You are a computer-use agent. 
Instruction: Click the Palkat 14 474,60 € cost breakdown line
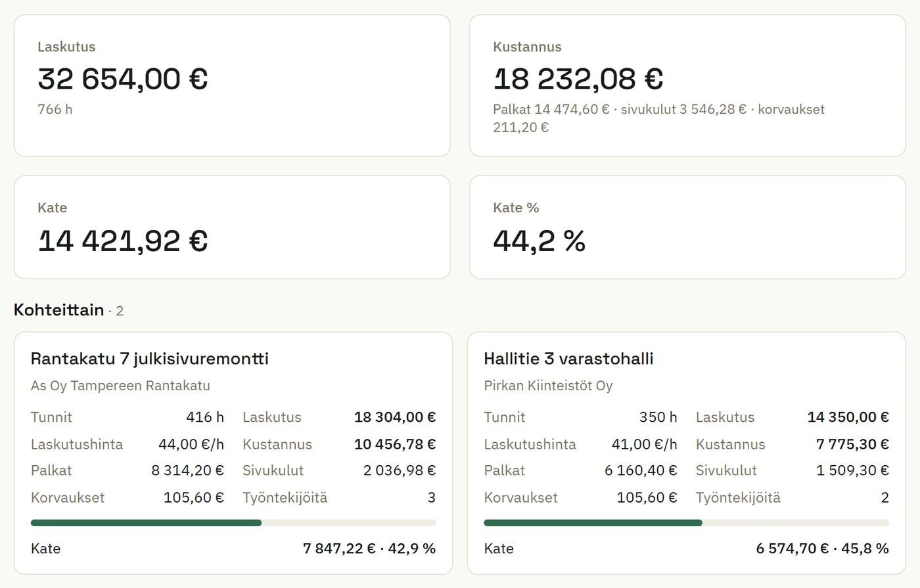click(658, 118)
